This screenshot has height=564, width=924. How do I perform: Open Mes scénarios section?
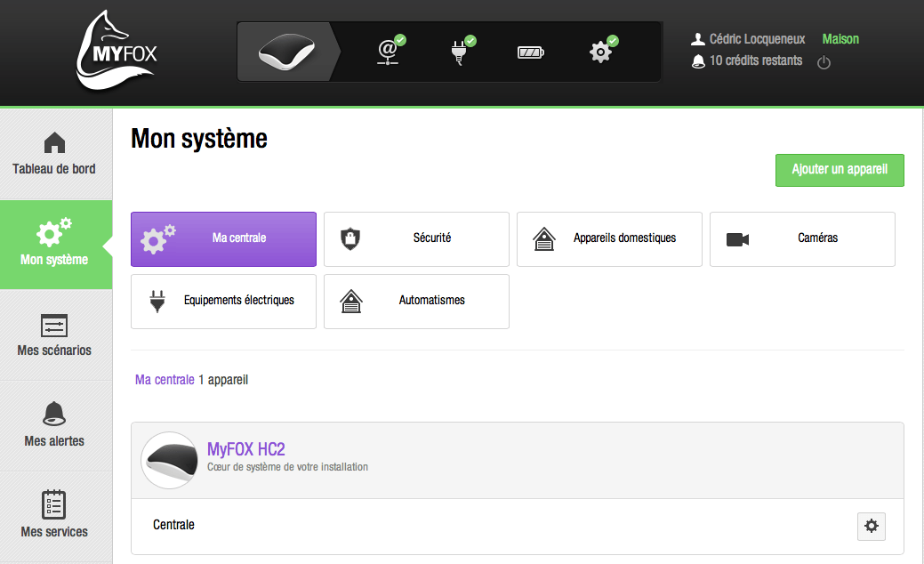click(x=55, y=334)
